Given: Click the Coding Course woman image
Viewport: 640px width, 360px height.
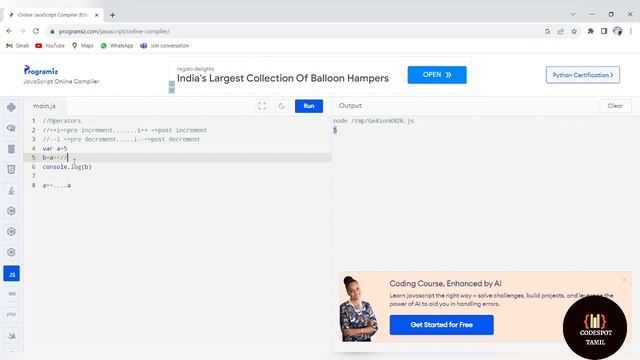Looking at the screenshot, I should pyautogui.click(x=358, y=309).
